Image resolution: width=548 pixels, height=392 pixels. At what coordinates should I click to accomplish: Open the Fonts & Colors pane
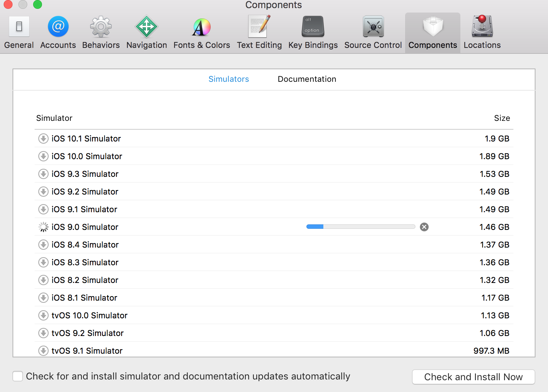(x=202, y=32)
